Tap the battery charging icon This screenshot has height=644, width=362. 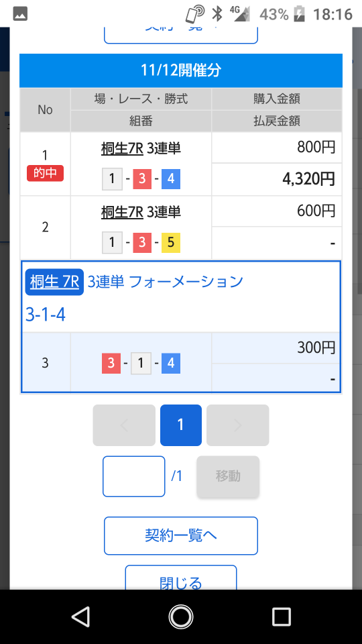(x=300, y=14)
